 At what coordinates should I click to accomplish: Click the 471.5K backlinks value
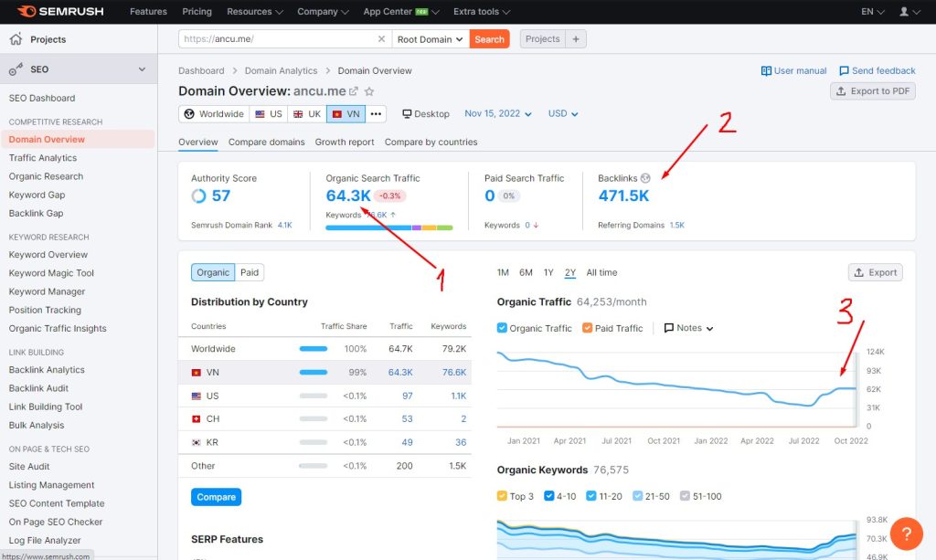tap(623, 195)
